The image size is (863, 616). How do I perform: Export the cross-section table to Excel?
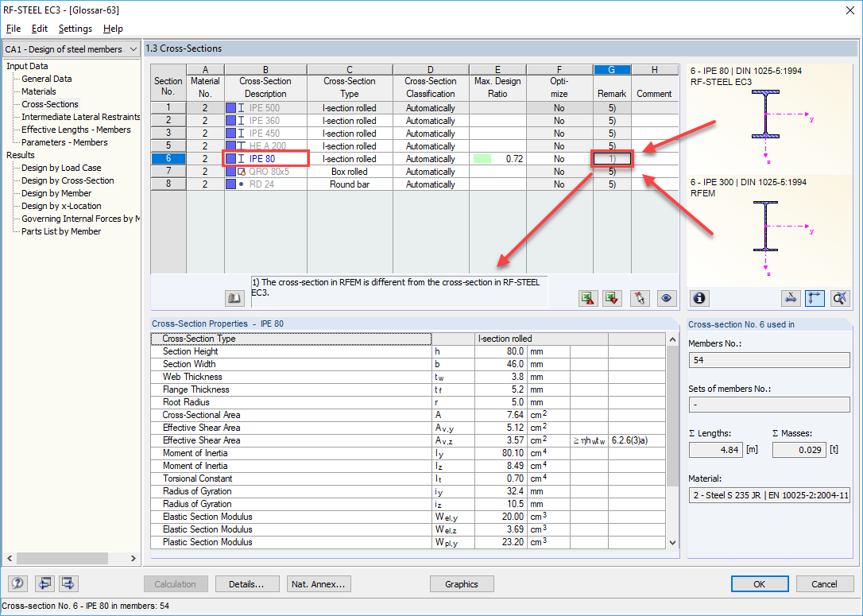click(588, 298)
